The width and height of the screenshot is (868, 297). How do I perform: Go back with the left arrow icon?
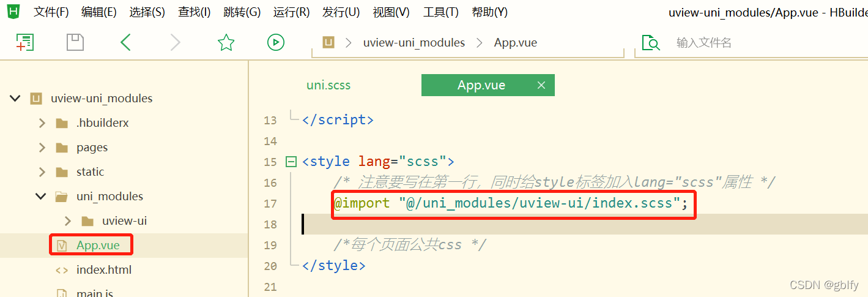click(126, 42)
